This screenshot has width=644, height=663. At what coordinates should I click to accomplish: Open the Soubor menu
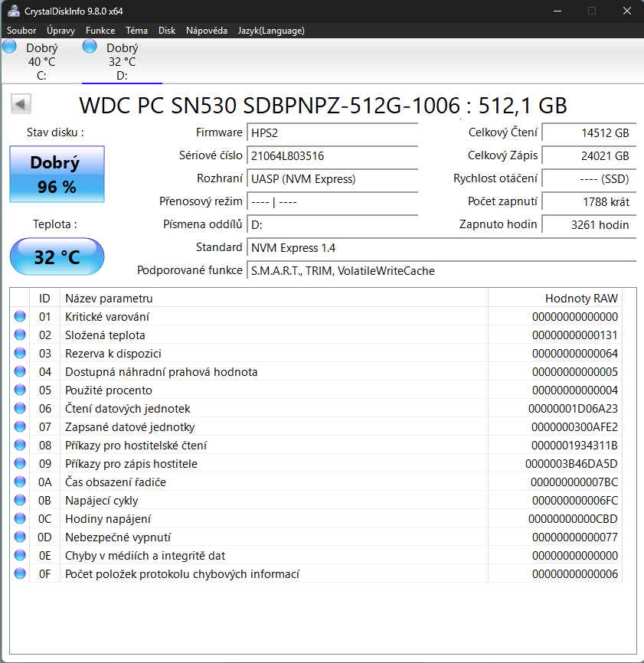pos(21,31)
